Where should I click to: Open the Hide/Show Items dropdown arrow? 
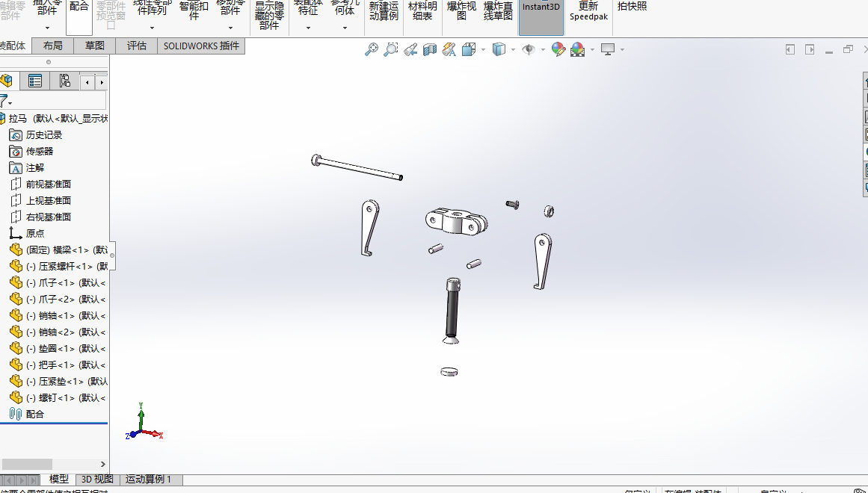coord(543,50)
